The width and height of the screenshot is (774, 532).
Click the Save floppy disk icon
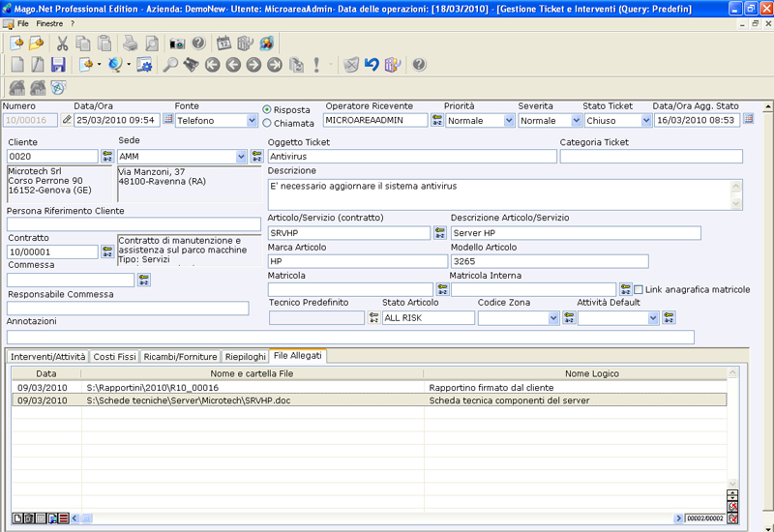[58, 65]
